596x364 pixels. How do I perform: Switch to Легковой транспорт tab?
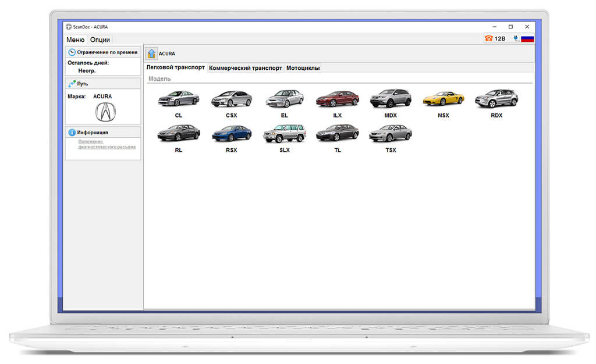pos(176,67)
